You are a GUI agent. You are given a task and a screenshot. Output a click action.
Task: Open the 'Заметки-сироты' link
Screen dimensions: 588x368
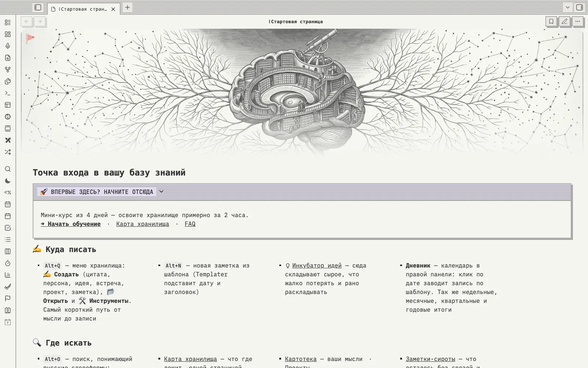tap(430, 359)
